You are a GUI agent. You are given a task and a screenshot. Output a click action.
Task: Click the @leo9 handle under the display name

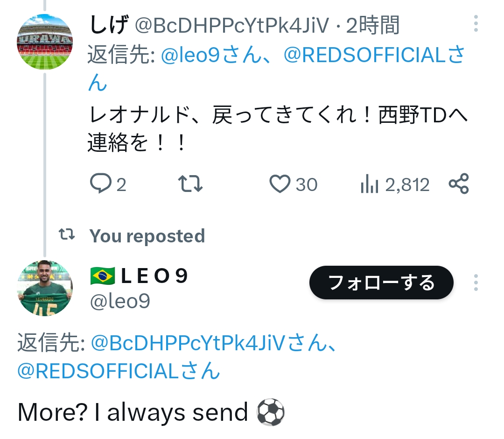[120, 302]
